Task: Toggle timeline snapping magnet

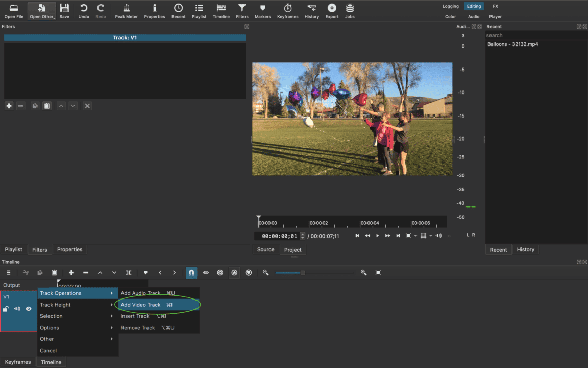Action: (x=191, y=272)
